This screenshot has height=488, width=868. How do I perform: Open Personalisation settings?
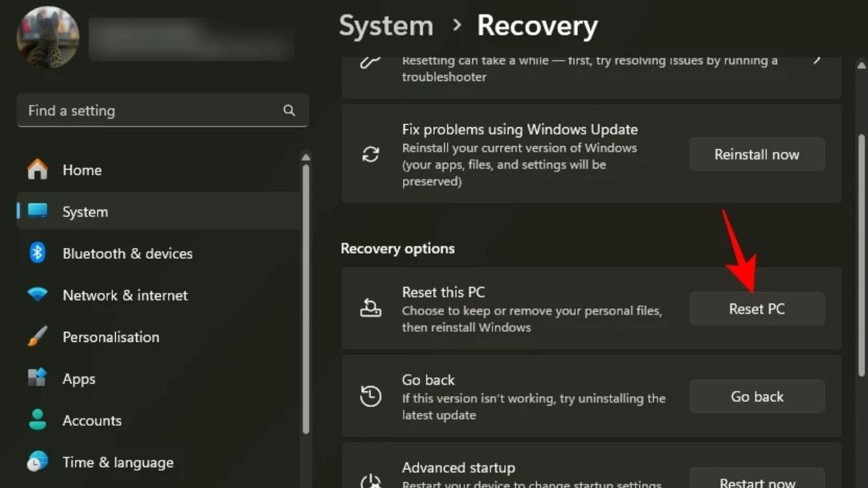[x=111, y=337]
